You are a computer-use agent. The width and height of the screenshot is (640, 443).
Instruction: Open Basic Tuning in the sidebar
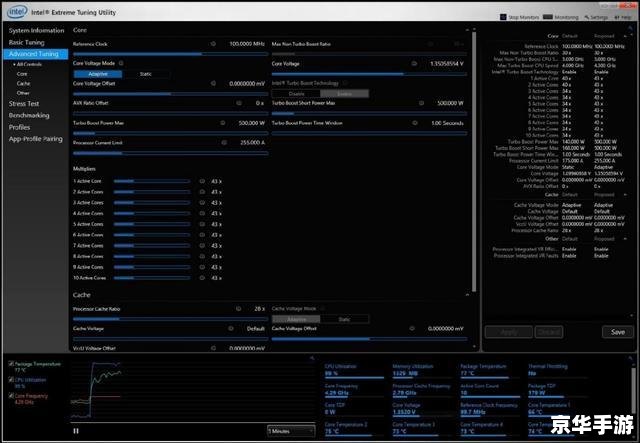[27, 42]
